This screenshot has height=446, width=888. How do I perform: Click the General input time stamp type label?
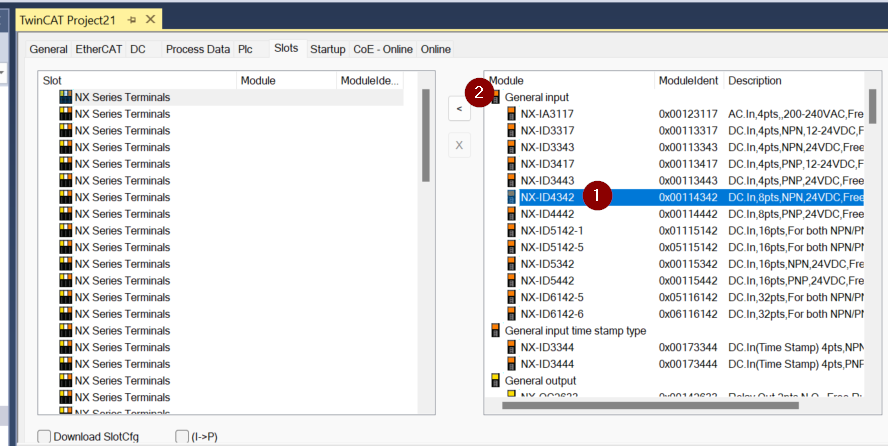pyautogui.click(x=575, y=331)
